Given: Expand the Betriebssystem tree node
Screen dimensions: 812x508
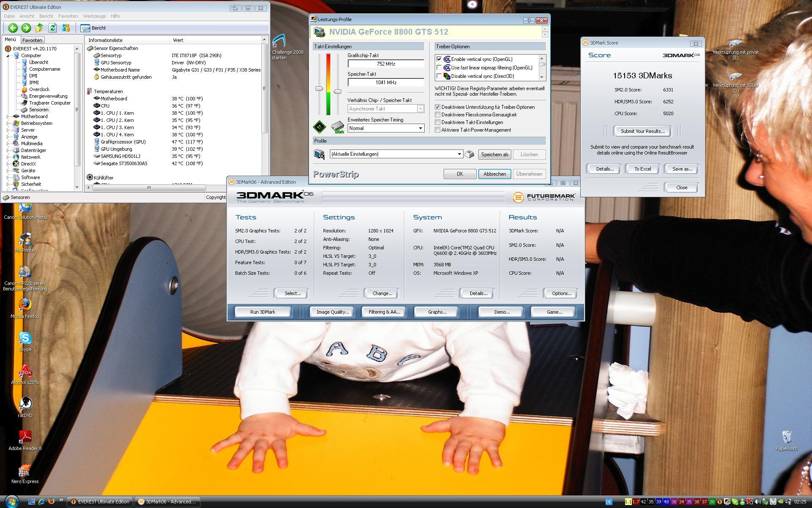Looking at the screenshot, I should click(8, 123).
